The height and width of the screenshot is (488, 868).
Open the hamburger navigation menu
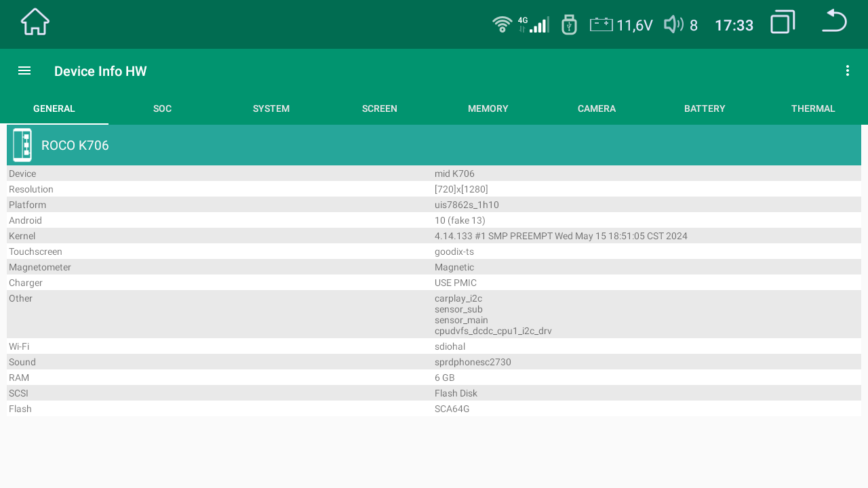pos(24,70)
